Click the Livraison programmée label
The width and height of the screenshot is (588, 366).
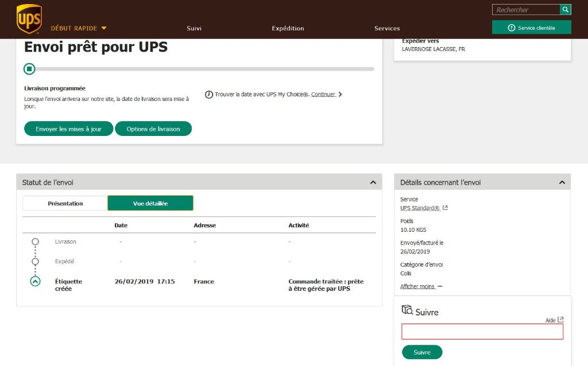[55, 88]
